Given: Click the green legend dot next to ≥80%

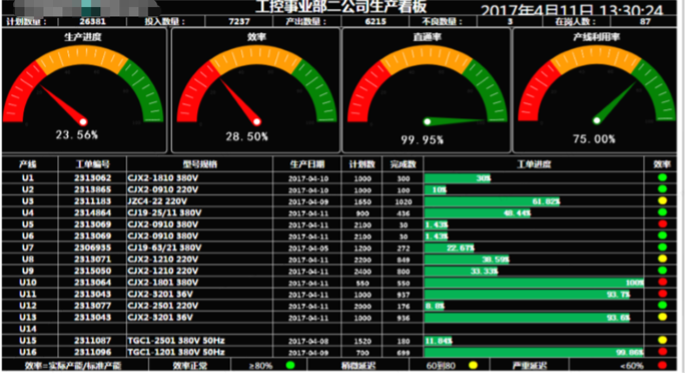Looking at the screenshot, I should pyautogui.click(x=290, y=365).
